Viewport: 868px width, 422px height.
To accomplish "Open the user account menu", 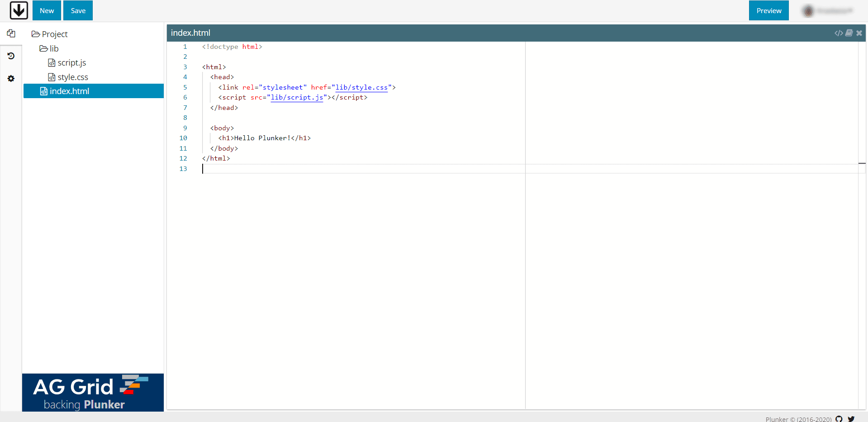I will 829,11.
